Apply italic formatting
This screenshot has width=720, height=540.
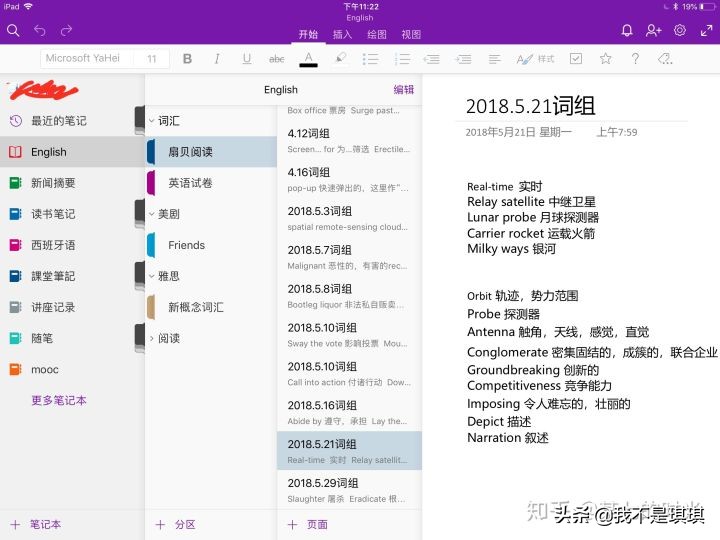pos(217,59)
